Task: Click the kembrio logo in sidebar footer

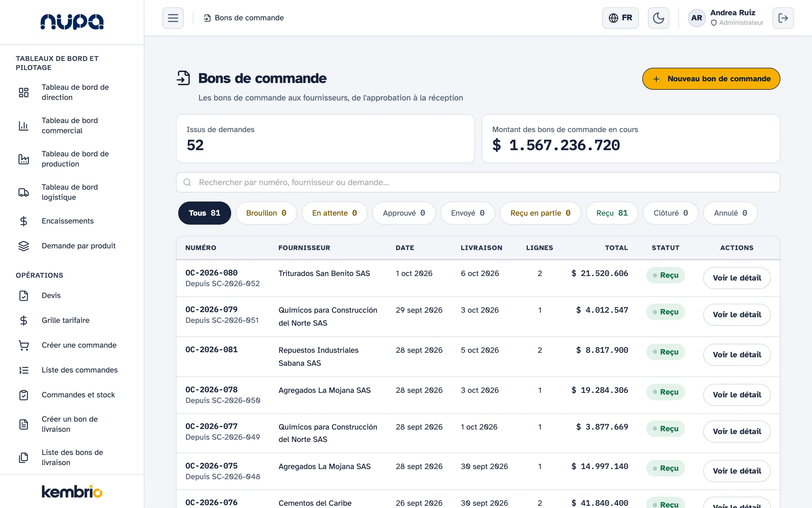Action: pos(72,492)
